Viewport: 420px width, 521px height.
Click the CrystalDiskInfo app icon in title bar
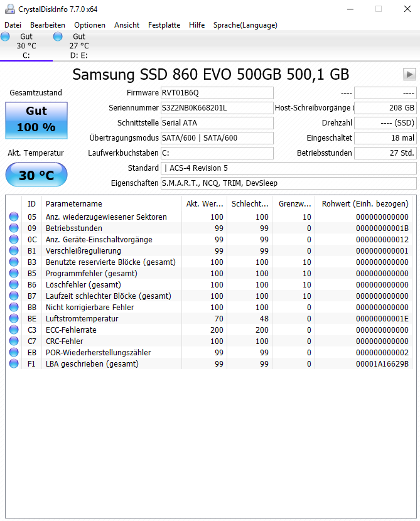pos(9,9)
